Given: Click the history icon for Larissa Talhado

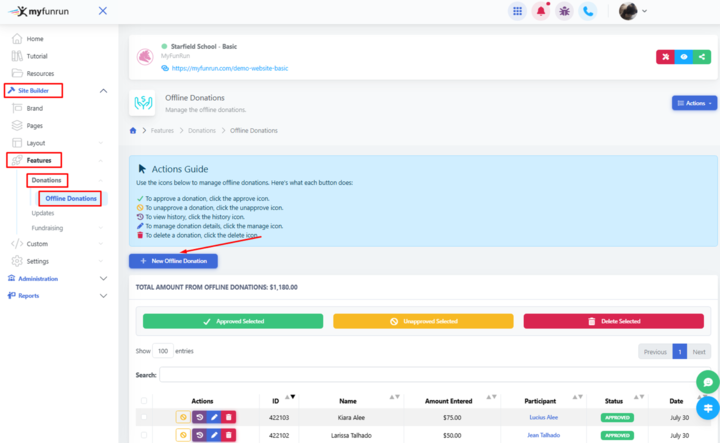Looking at the screenshot, I should [199, 435].
